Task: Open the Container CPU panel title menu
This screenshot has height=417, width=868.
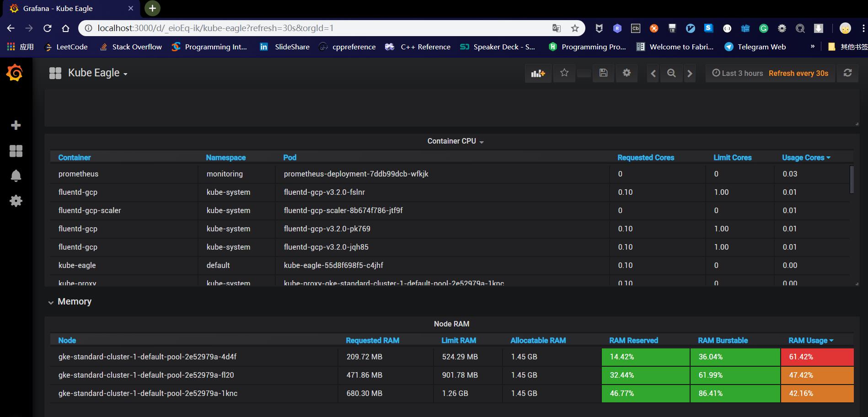Action: (455, 141)
